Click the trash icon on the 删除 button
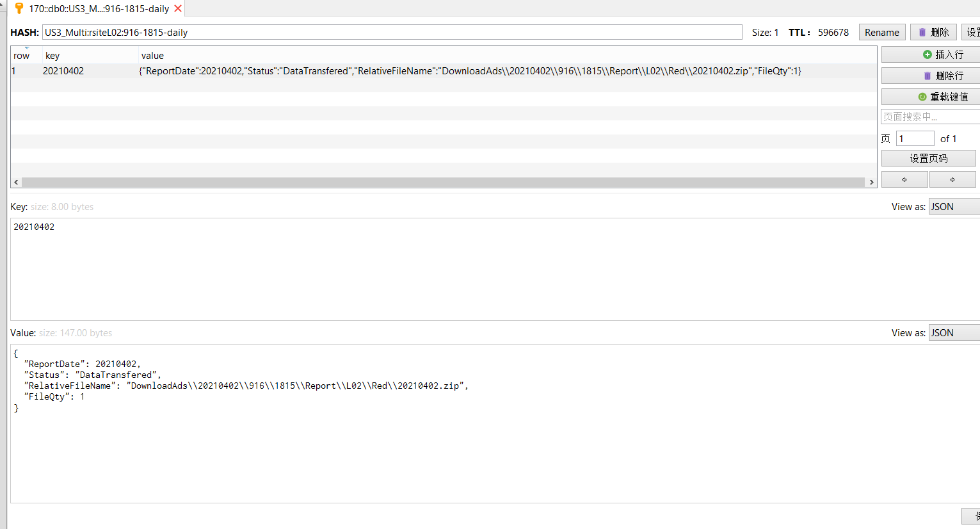 (922, 31)
